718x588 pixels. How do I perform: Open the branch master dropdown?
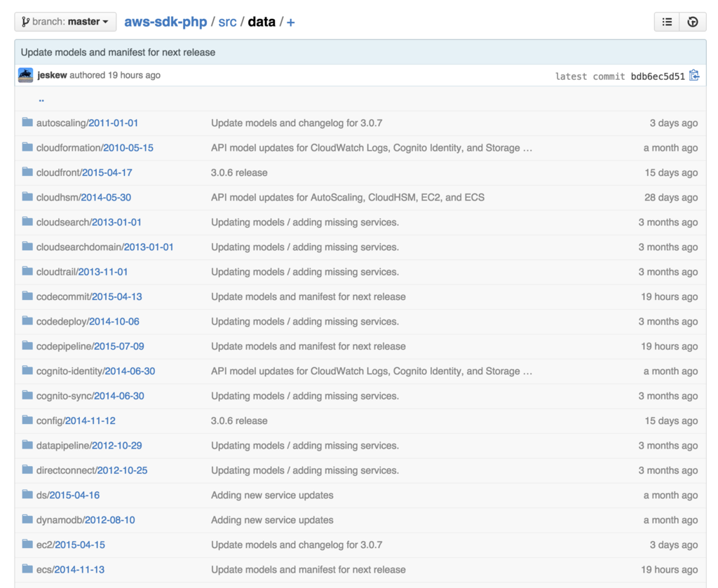click(65, 22)
